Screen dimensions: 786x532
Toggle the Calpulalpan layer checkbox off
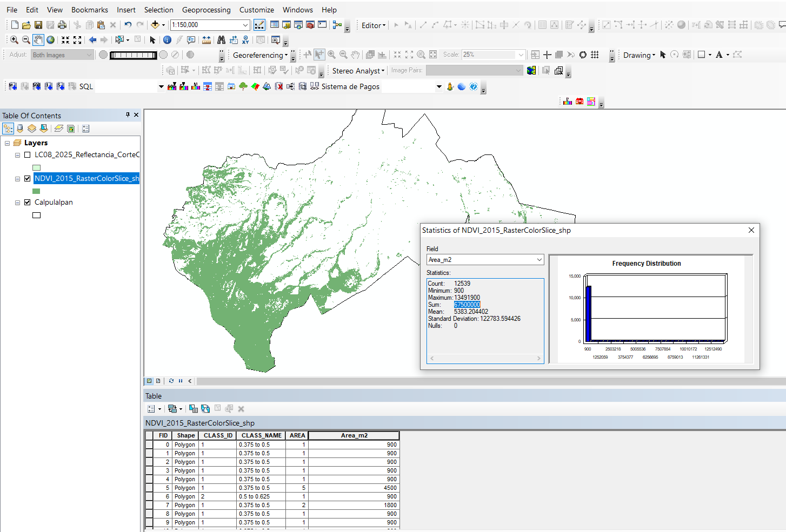coord(28,202)
